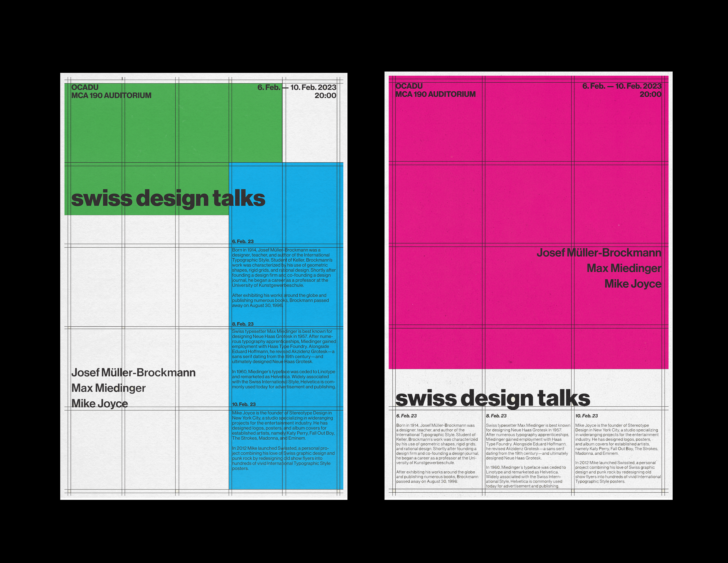Click the '20:00' time on green poster

(x=325, y=96)
